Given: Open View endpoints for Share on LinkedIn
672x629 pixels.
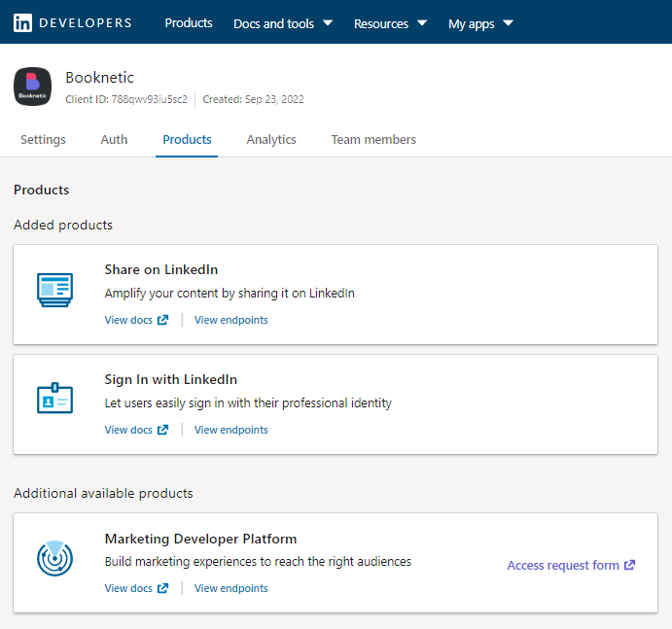Looking at the screenshot, I should tap(231, 320).
